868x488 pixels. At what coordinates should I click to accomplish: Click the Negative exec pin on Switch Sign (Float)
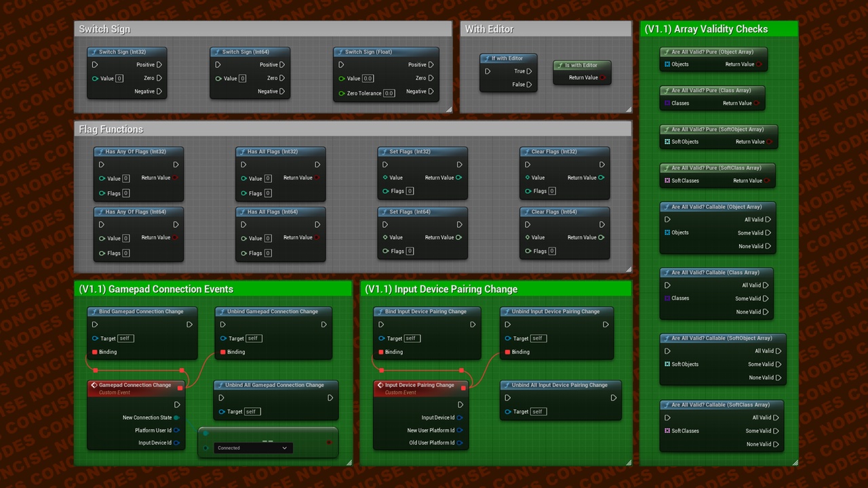tap(431, 91)
